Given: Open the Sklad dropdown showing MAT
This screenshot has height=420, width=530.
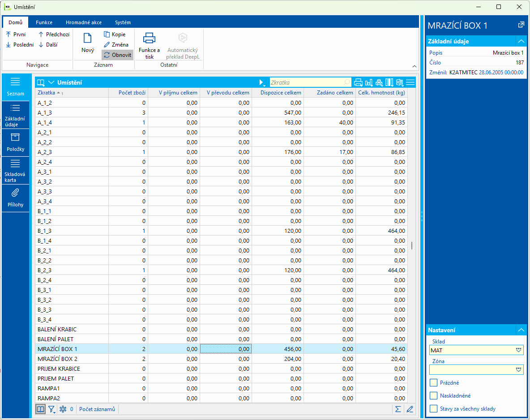Looking at the screenshot, I should point(518,350).
